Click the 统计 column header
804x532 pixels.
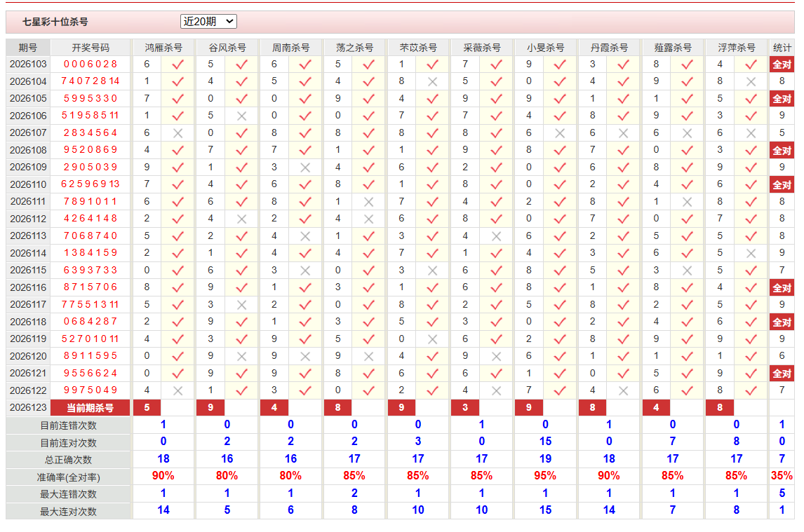click(782, 48)
